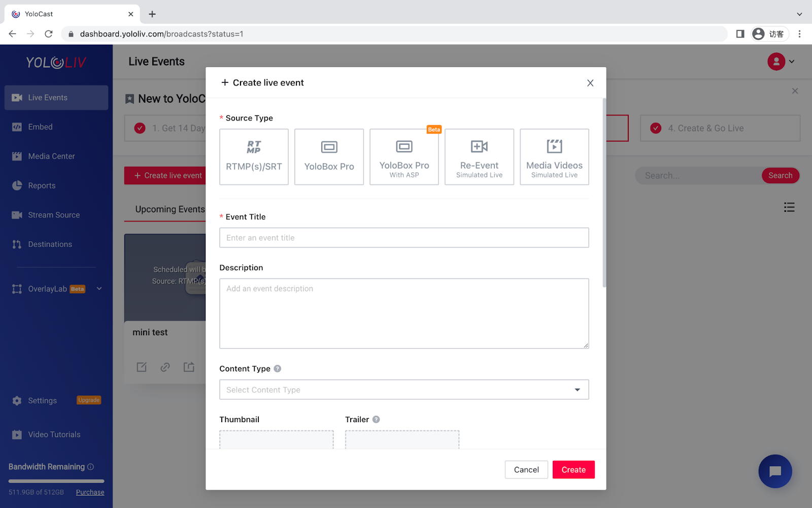Copy link for the mini test event

coord(165,367)
